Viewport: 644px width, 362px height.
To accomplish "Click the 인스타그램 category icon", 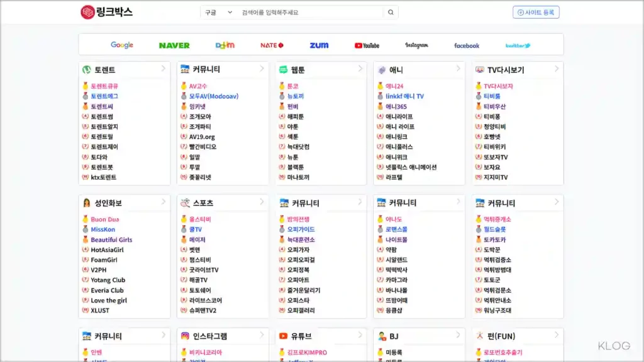I will pyautogui.click(x=185, y=336).
